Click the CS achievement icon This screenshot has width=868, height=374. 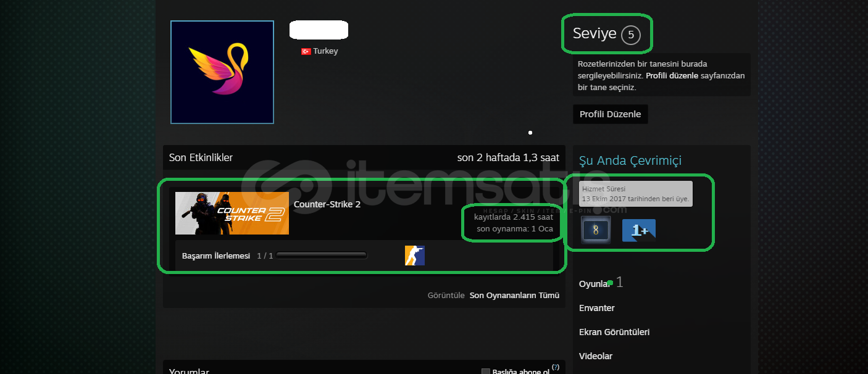(415, 256)
